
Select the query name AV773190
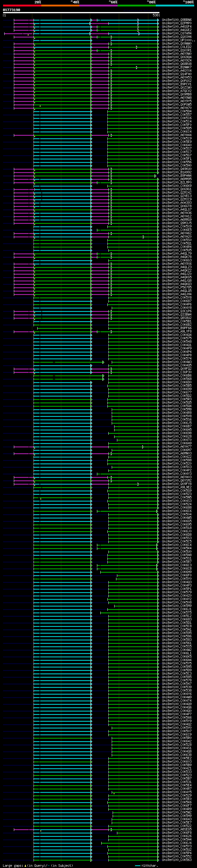(11, 10)
